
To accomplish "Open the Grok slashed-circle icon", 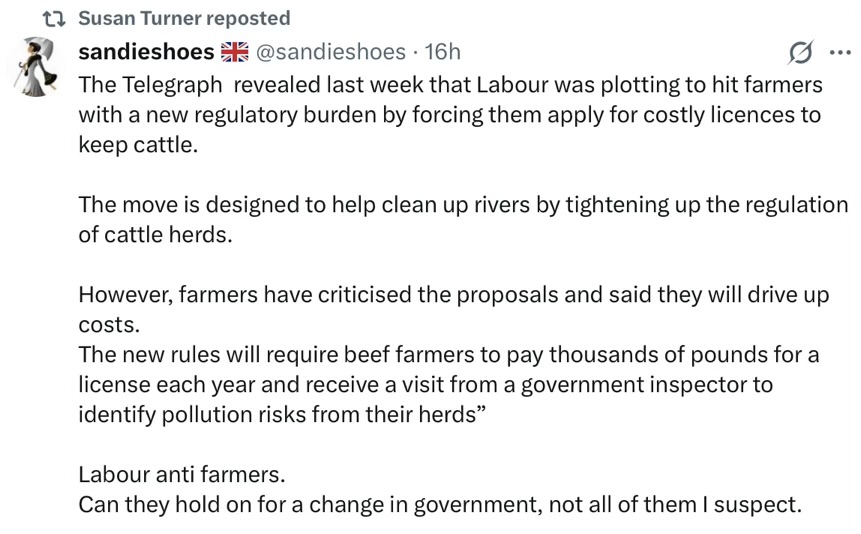I will (x=800, y=52).
